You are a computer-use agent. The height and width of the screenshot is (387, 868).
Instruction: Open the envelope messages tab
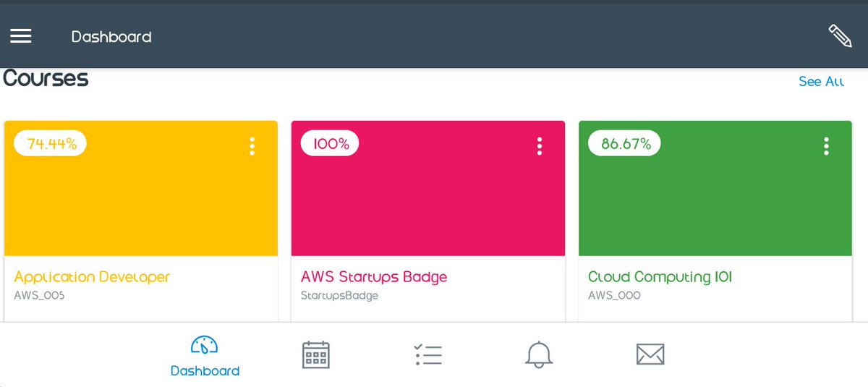tap(650, 354)
